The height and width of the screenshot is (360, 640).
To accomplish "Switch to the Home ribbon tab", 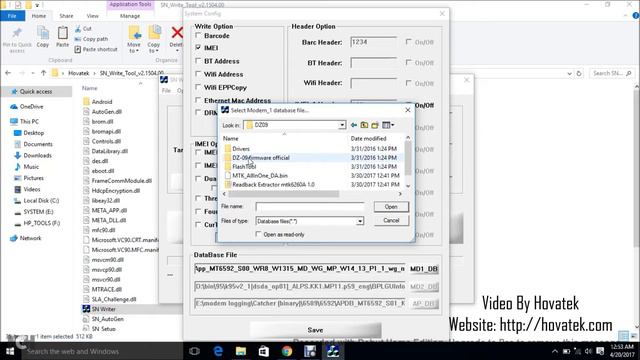I will [x=39, y=16].
